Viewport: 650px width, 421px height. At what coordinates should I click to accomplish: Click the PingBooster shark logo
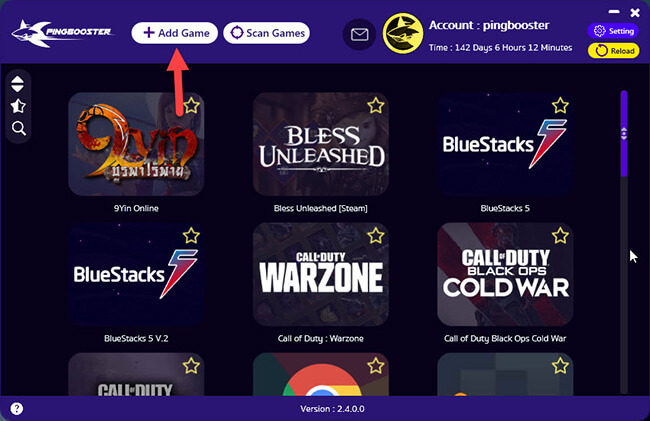click(61, 33)
